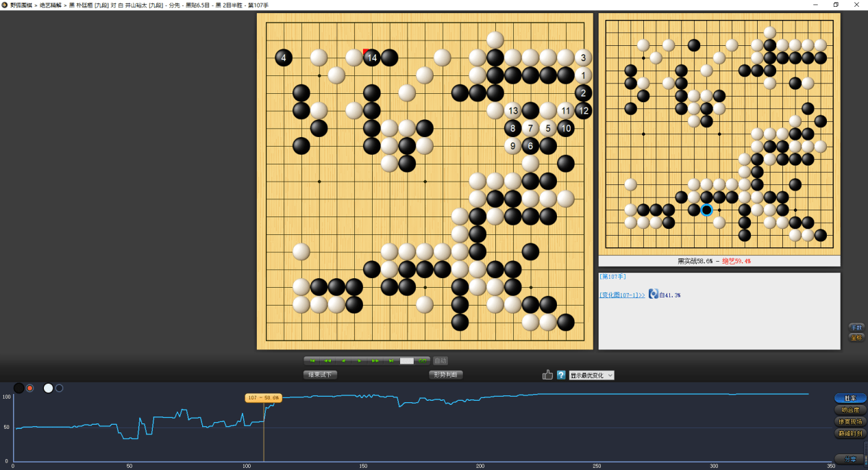Click the fast rewind moves button
The width and height of the screenshot is (868, 470).
tap(327, 360)
